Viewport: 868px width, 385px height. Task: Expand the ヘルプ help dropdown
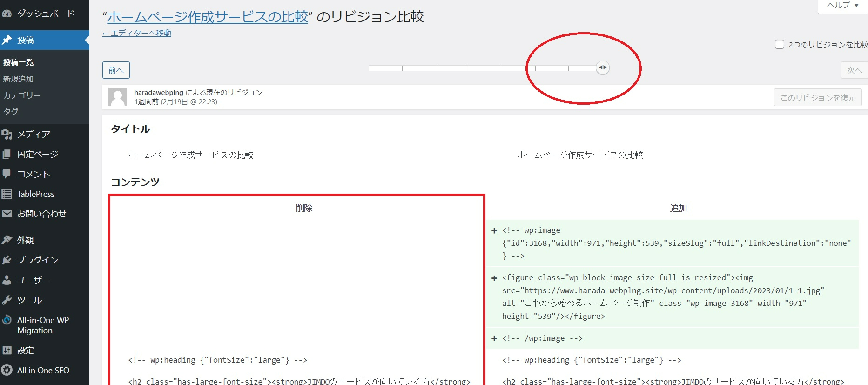842,6
